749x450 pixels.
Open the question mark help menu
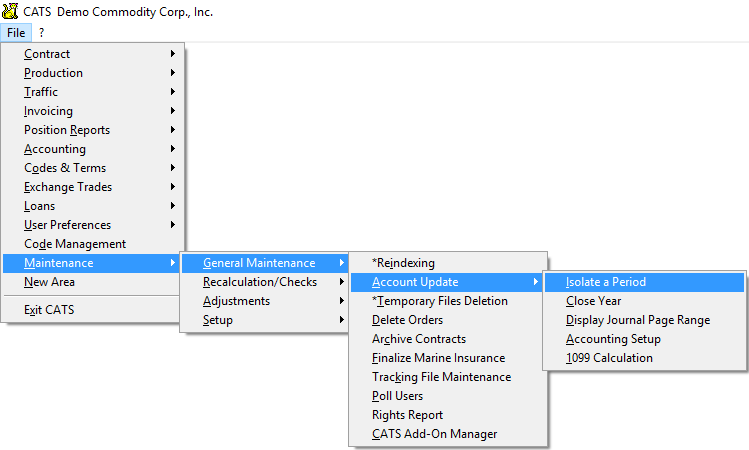[42, 32]
